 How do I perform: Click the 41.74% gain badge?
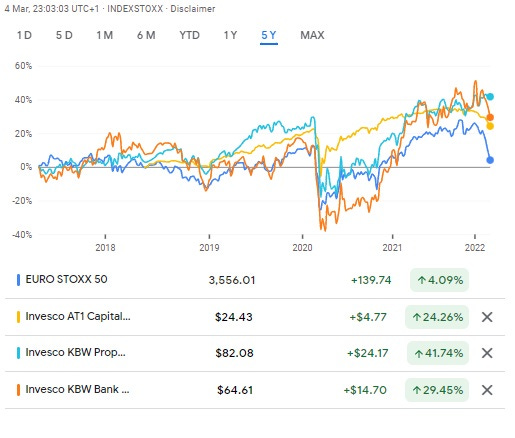(x=438, y=353)
